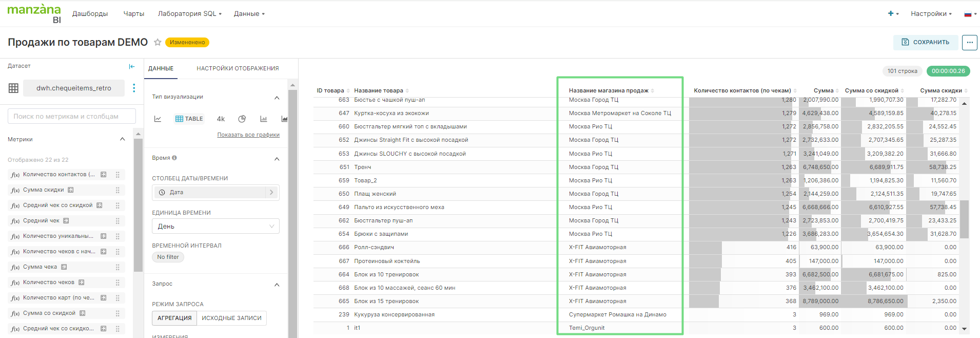Select the line chart visualization icon
Screen dimensions: 980x338
point(158,119)
